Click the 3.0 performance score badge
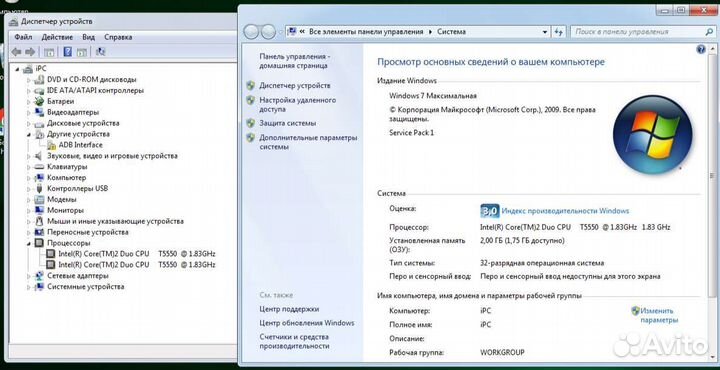The width and height of the screenshot is (720, 370). click(x=489, y=211)
